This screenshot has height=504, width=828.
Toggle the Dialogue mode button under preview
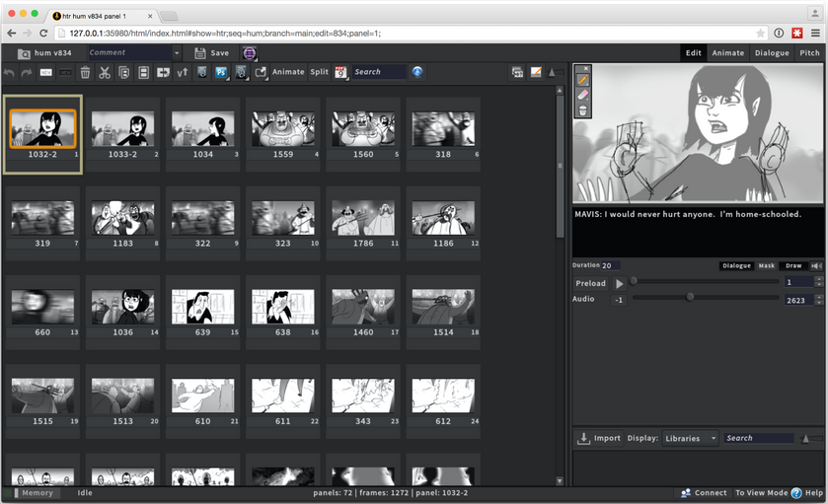tap(736, 265)
